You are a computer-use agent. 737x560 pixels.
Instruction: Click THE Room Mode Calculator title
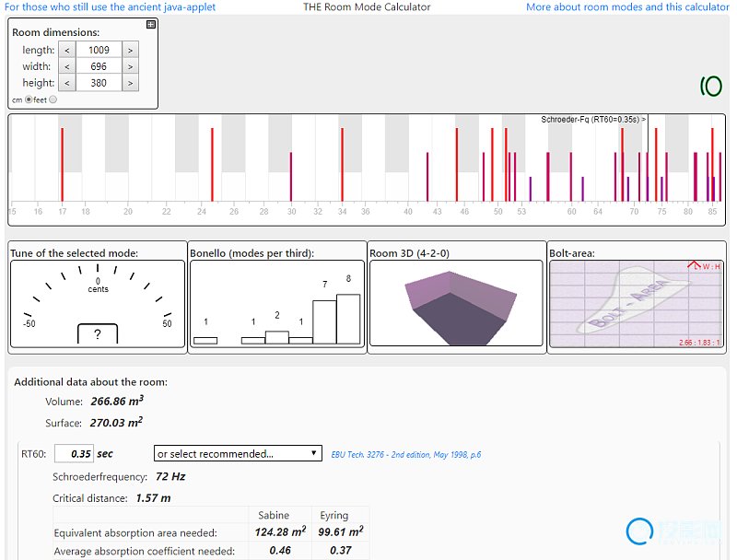(367, 7)
